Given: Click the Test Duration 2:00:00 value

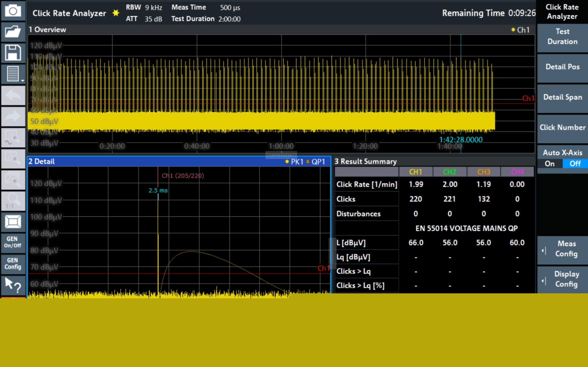Looking at the screenshot, I should tap(229, 19).
